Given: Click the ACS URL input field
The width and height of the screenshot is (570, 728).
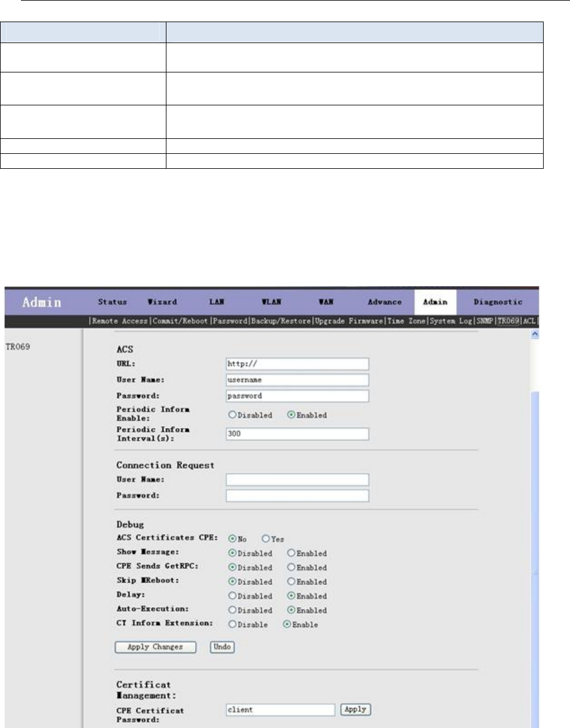Looking at the screenshot, I should pos(297,364).
